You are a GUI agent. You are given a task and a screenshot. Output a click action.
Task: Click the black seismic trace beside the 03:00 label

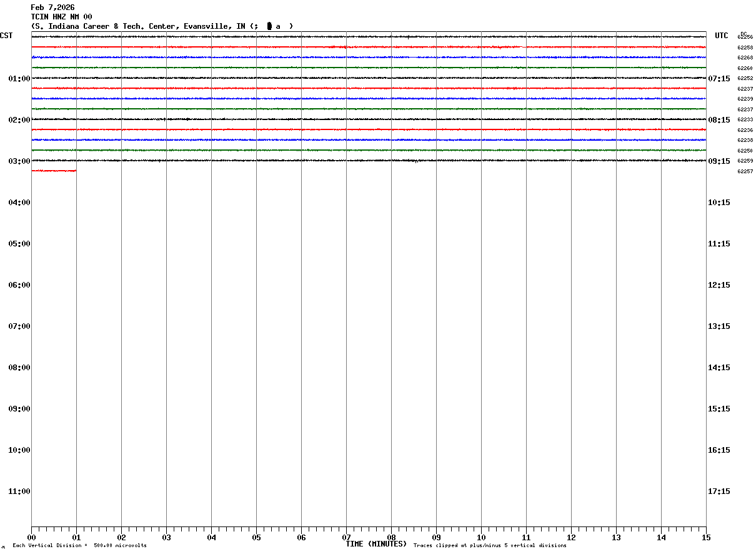(369, 161)
